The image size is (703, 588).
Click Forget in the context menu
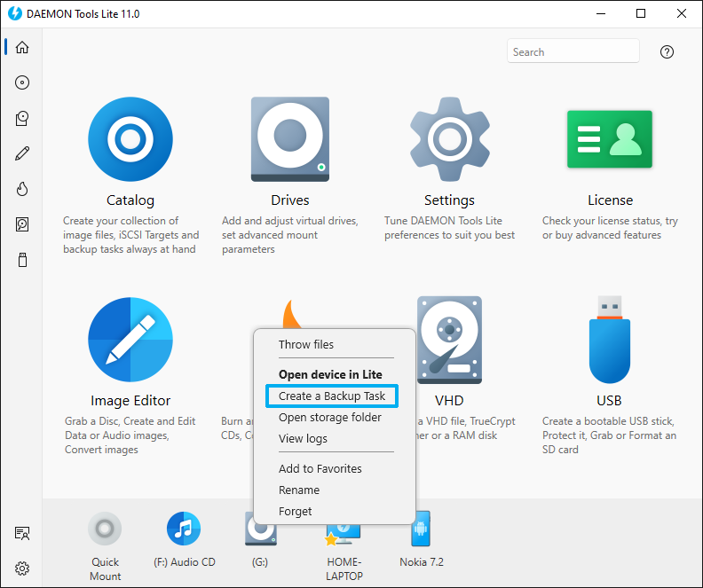[296, 511]
